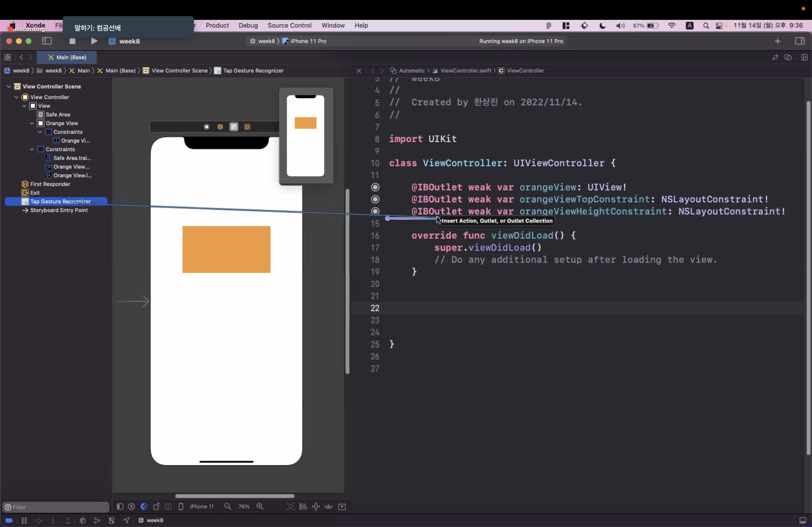The width and height of the screenshot is (812, 527).
Task: Open Resolve Auto Layout Issues menu
Action: click(x=329, y=507)
